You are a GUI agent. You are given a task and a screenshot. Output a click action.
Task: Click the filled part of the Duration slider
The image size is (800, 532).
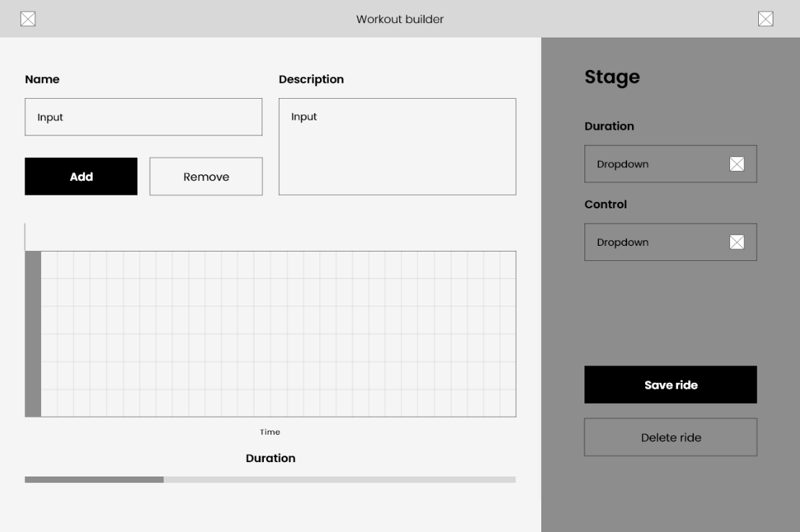[94, 479]
